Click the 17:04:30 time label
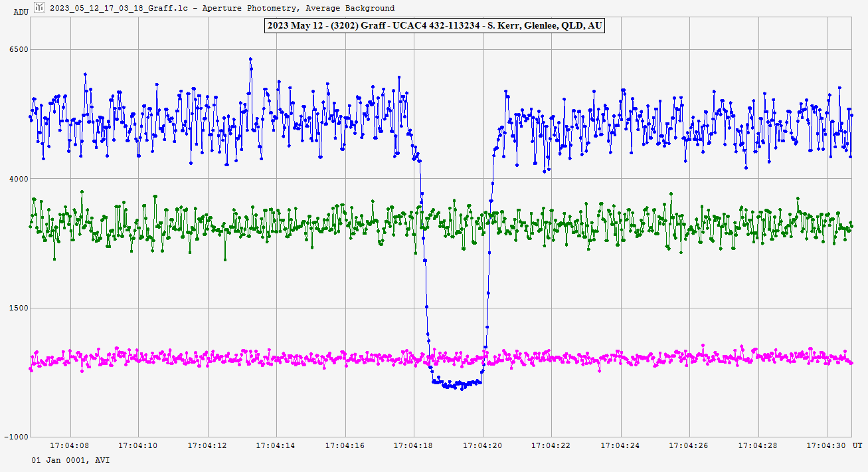The height and width of the screenshot is (472, 868). pyautogui.click(x=826, y=445)
